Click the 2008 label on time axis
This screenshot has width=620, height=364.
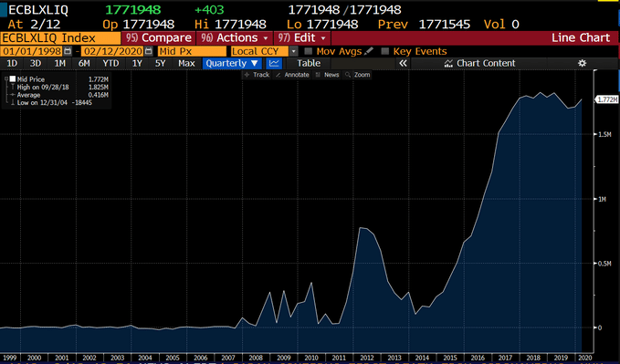(x=256, y=358)
